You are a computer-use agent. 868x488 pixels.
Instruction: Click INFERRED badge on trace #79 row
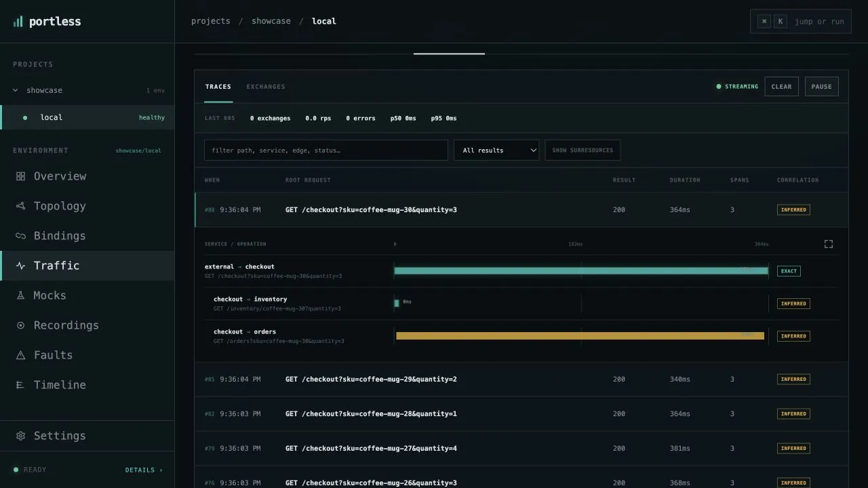point(793,449)
